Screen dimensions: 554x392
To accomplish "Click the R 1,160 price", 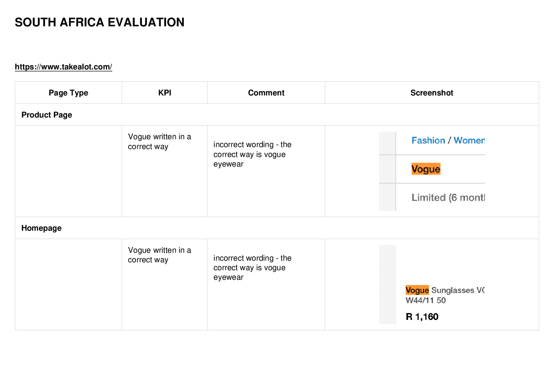I will pyautogui.click(x=422, y=317).
